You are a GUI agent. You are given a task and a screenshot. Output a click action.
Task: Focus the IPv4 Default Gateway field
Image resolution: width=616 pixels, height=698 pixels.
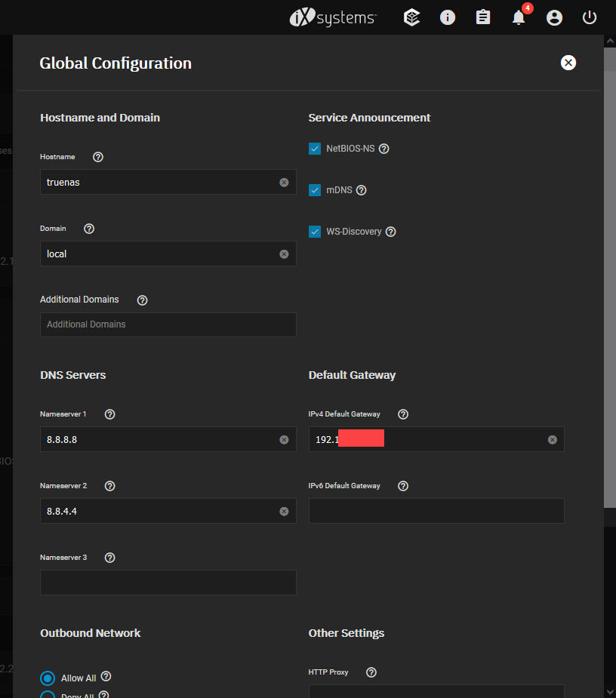tap(436, 439)
